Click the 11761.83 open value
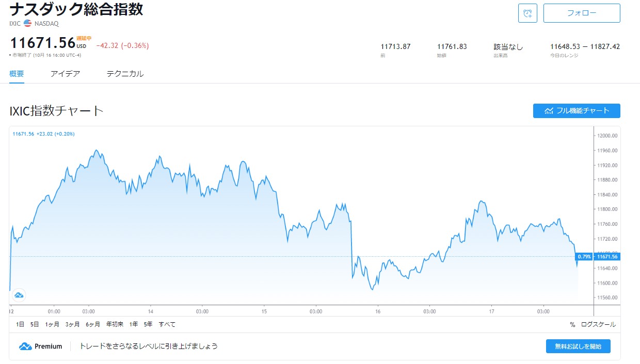The image size is (640, 364). 452,46
